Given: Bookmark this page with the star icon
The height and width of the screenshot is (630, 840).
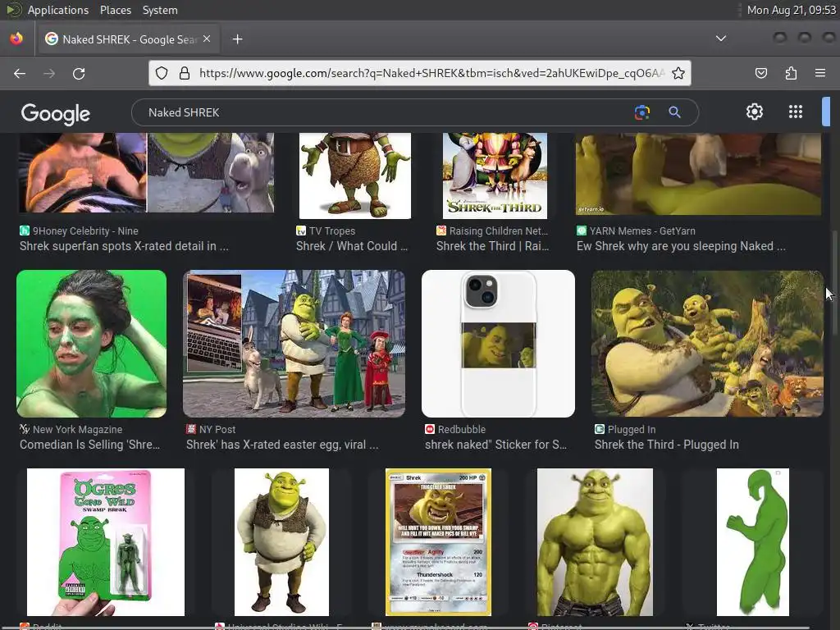Looking at the screenshot, I should pyautogui.click(x=678, y=73).
